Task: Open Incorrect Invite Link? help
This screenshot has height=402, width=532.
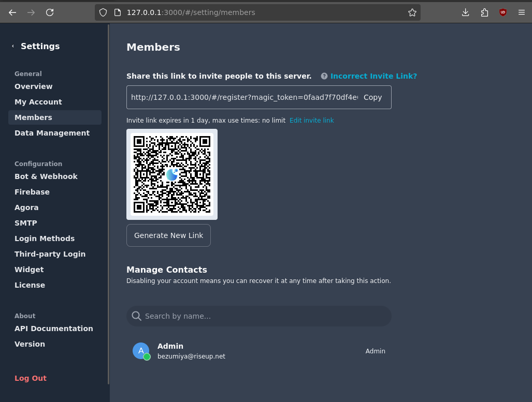Action: [373, 76]
